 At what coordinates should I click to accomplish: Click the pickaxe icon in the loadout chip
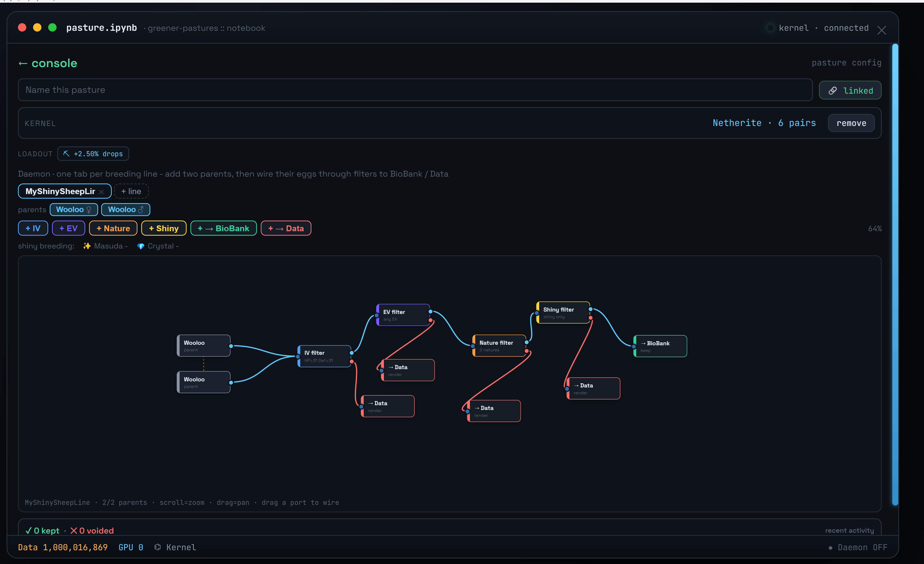(x=66, y=154)
